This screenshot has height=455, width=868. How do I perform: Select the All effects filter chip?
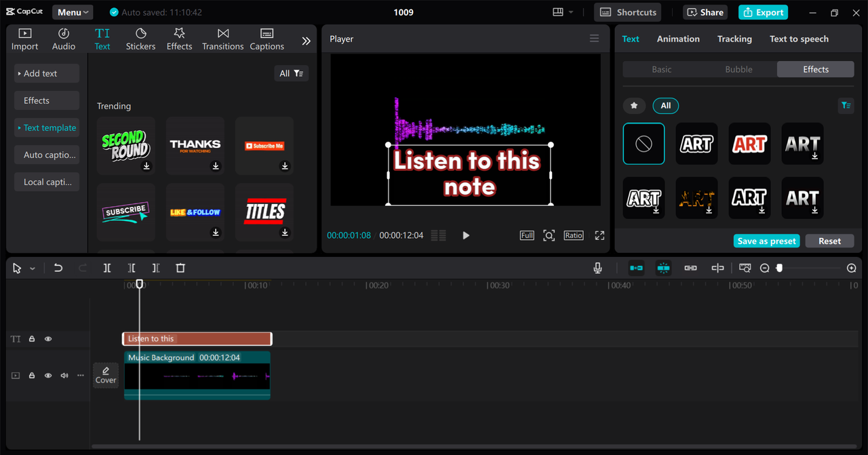[x=666, y=105]
